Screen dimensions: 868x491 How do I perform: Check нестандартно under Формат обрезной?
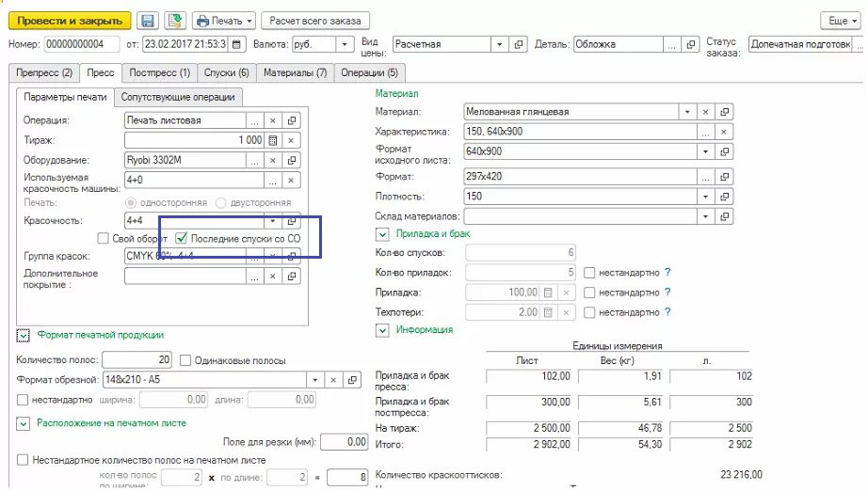tap(23, 399)
